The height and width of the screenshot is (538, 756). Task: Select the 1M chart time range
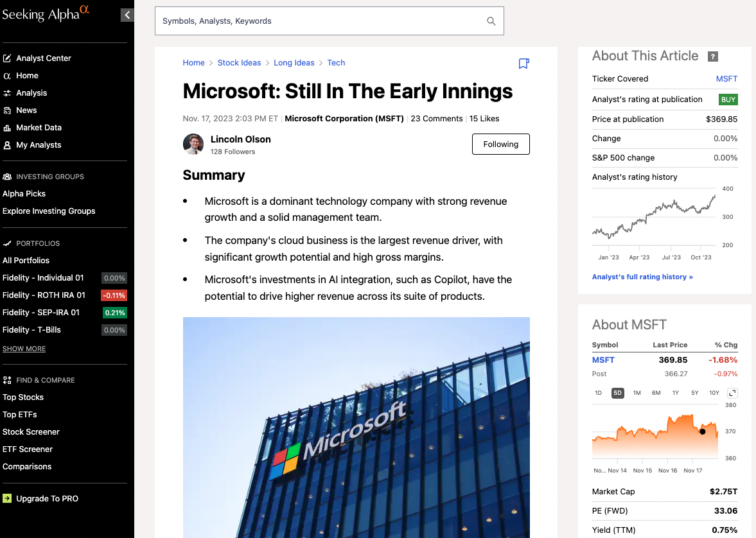point(637,393)
